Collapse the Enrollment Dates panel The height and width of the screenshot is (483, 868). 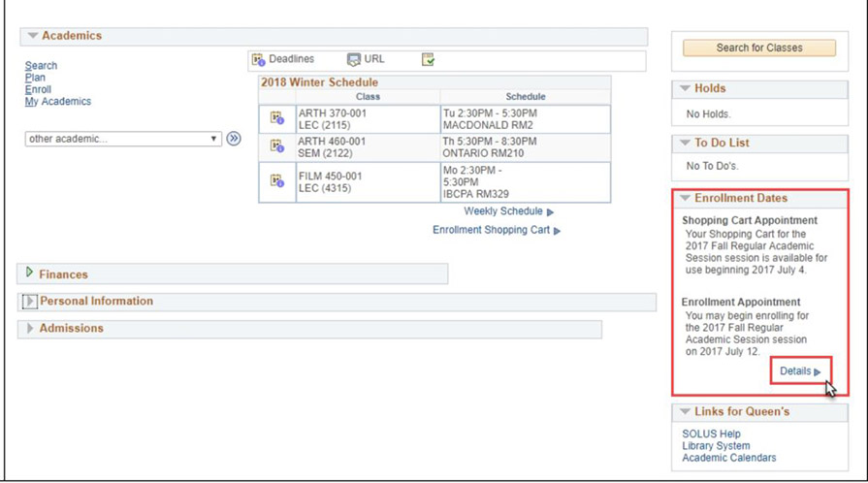click(x=685, y=198)
